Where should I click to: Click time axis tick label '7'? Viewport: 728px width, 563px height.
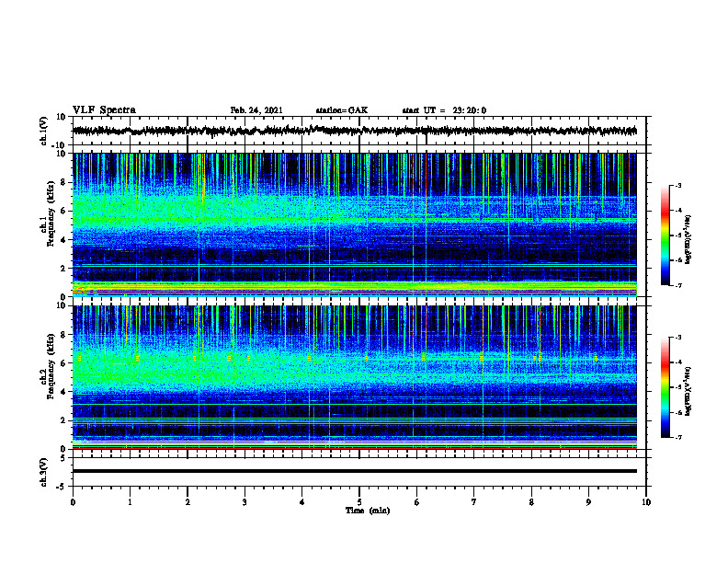pyautogui.click(x=474, y=502)
